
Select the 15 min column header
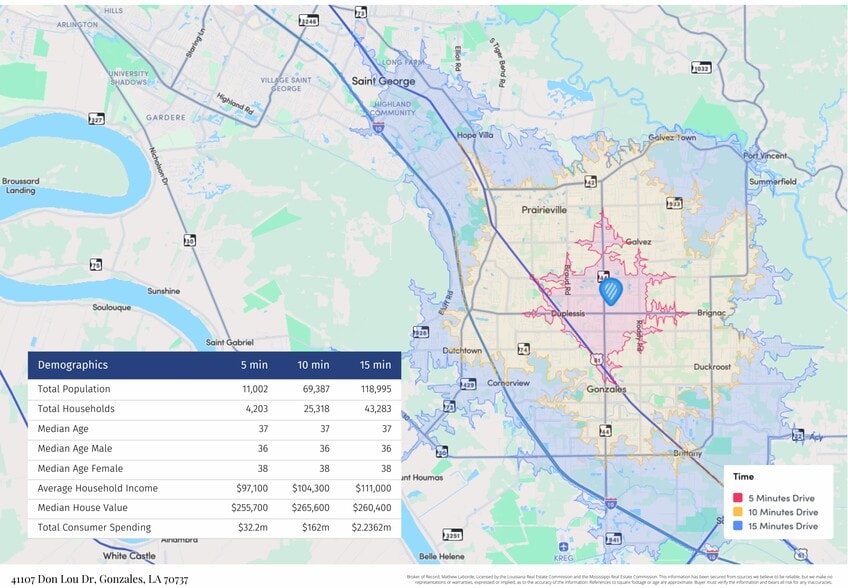tap(375, 365)
